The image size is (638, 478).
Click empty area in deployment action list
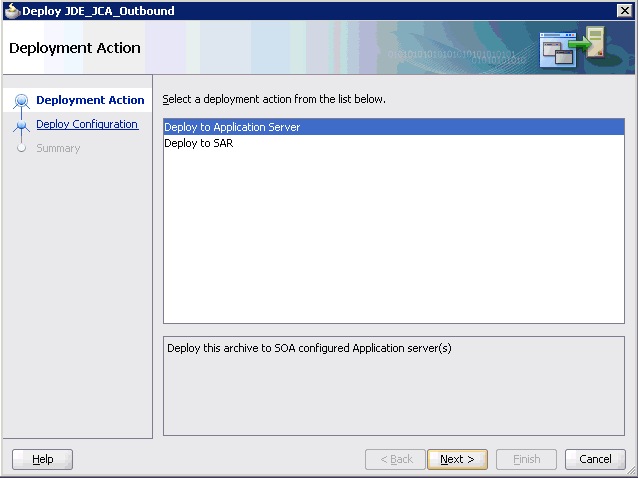[x=393, y=240]
